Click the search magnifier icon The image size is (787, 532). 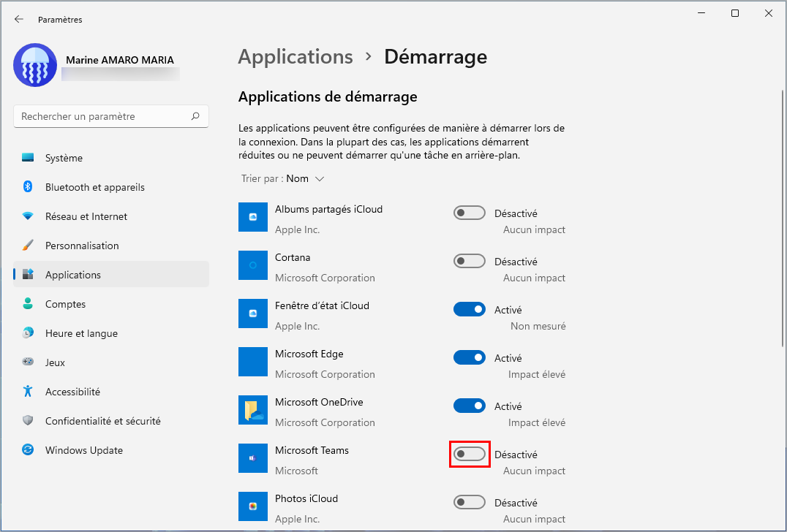195,116
